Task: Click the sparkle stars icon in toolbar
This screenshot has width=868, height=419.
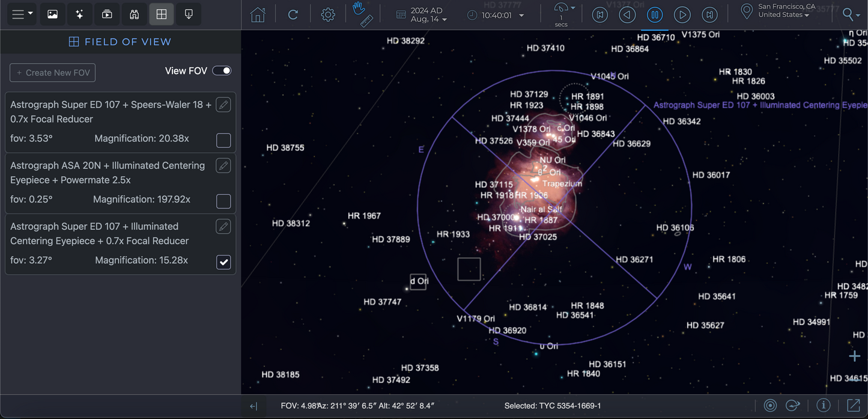Action: click(79, 14)
